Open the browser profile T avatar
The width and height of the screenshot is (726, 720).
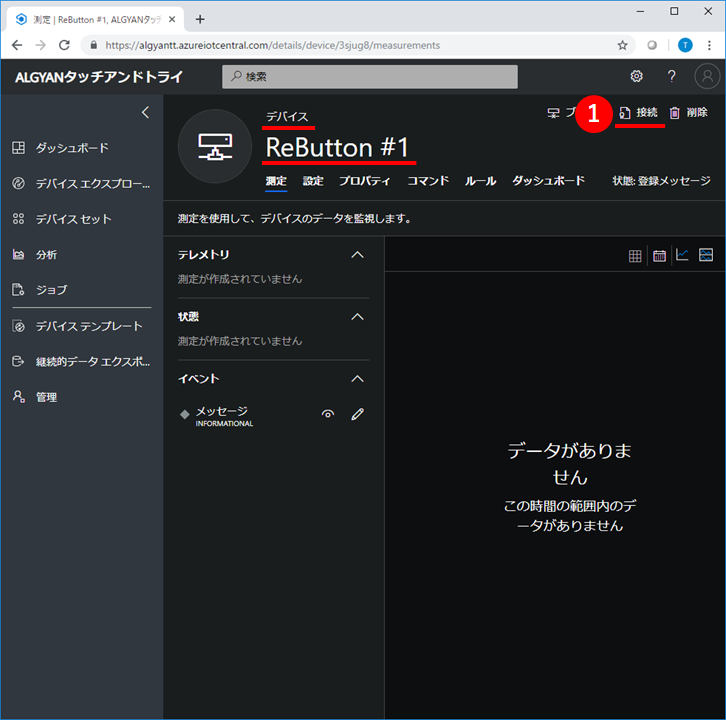click(x=685, y=45)
